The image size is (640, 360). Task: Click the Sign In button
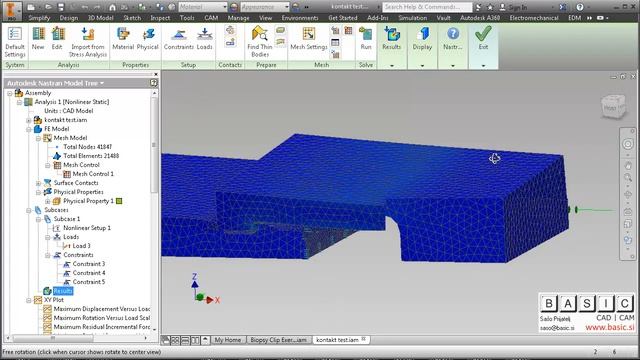pos(513,7)
